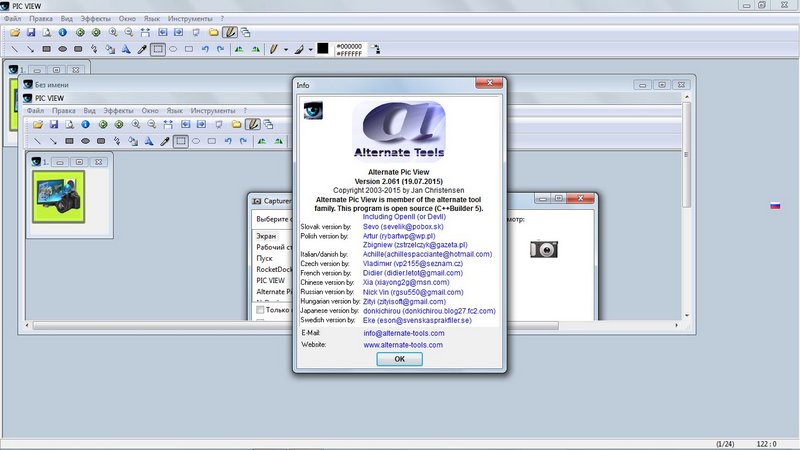Open the www.alternate-tools.com website link

[403, 345]
